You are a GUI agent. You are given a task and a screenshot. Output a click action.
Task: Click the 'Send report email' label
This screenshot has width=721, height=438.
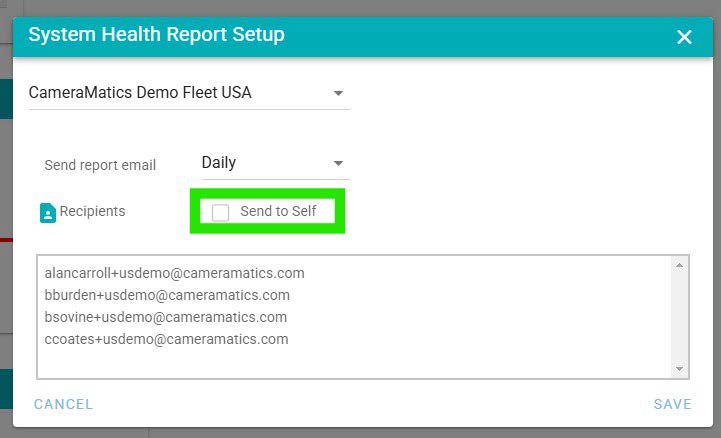[100, 165]
